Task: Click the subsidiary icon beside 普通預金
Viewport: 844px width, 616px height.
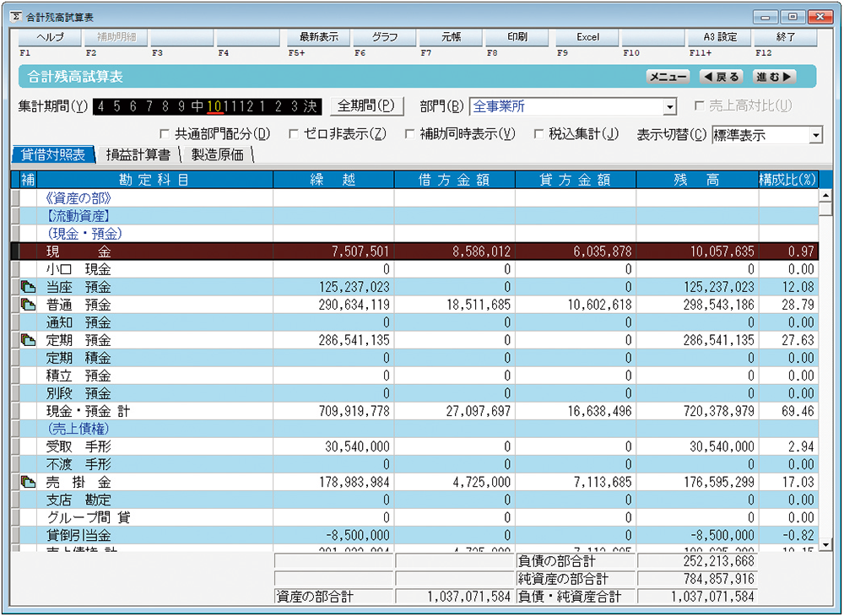Action: coord(26,305)
